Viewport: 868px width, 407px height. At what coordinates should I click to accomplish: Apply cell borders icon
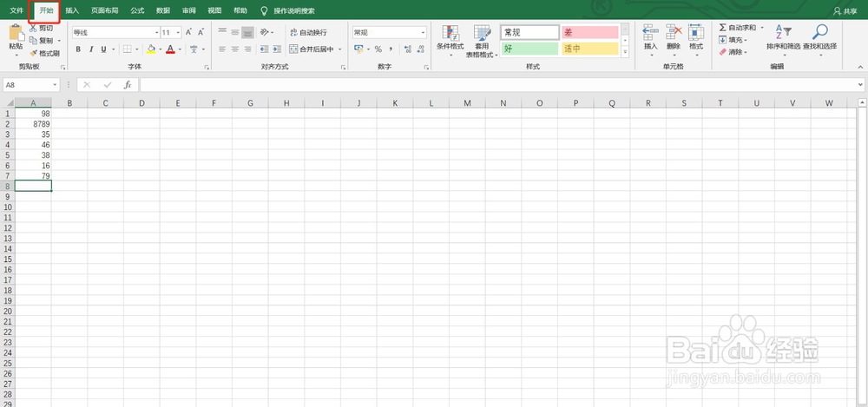(x=128, y=49)
